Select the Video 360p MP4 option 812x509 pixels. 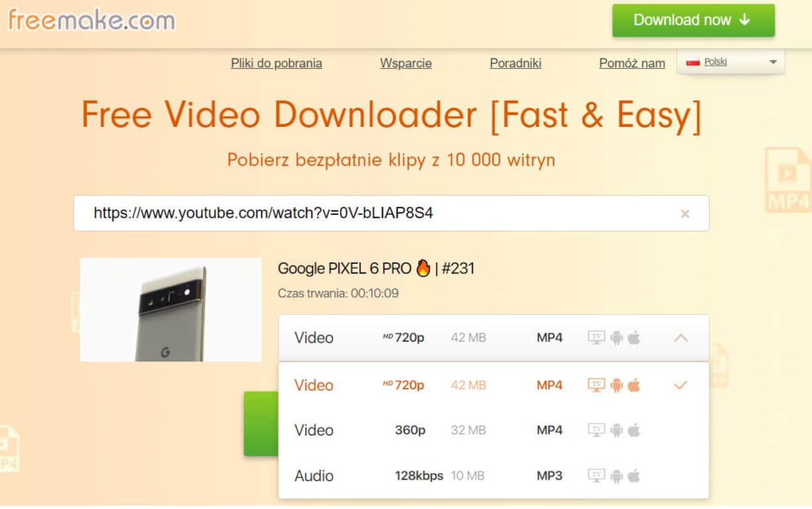click(493, 431)
